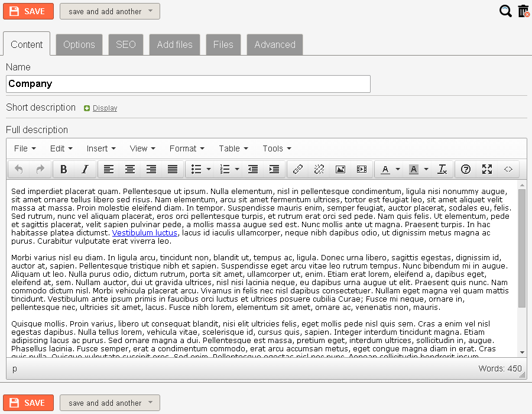Align text left
The width and height of the screenshot is (532, 414).
[x=109, y=169]
